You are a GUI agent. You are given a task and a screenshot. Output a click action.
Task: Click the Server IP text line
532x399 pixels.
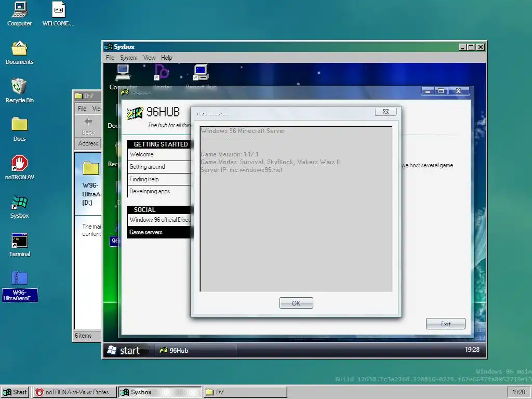click(241, 170)
